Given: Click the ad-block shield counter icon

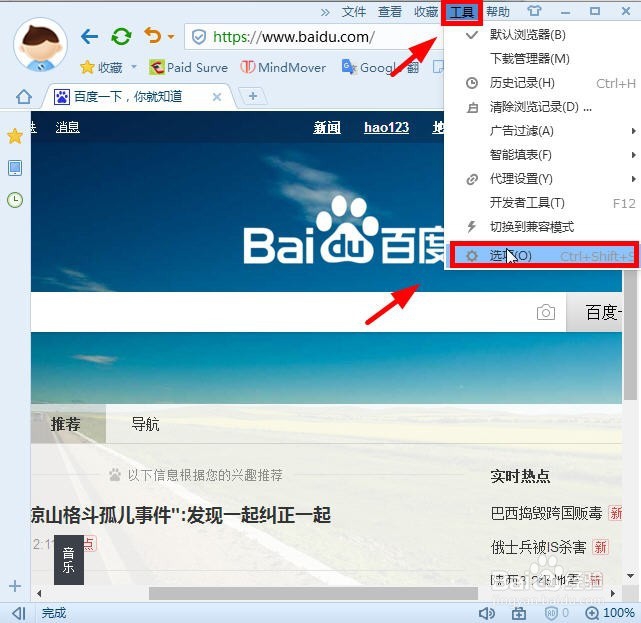Looking at the screenshot, I should coord(556,613).
